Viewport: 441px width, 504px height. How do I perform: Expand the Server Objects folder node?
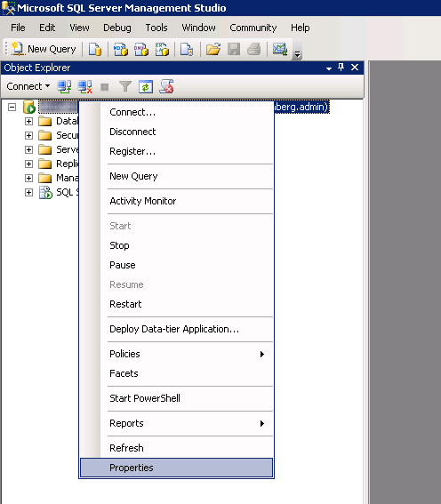coord(28,149)
